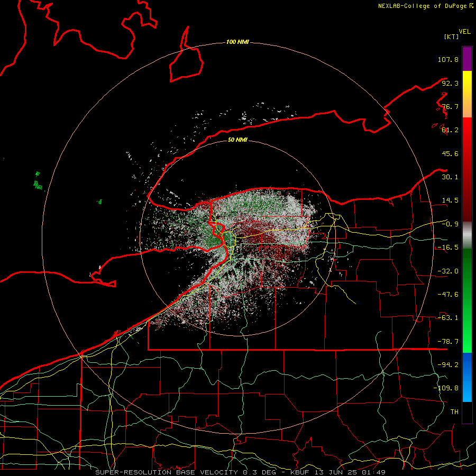Select the 76.7 velocity scale value
This screenshot has width=476, height=476.
tap(450, 106)
